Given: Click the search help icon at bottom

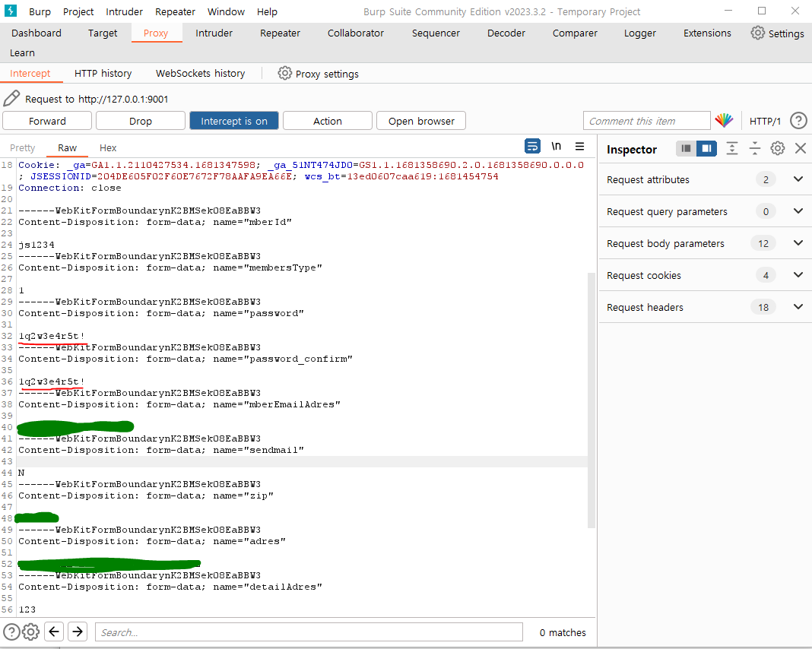Looking at the screenshot, I should (x=12, y=632).
